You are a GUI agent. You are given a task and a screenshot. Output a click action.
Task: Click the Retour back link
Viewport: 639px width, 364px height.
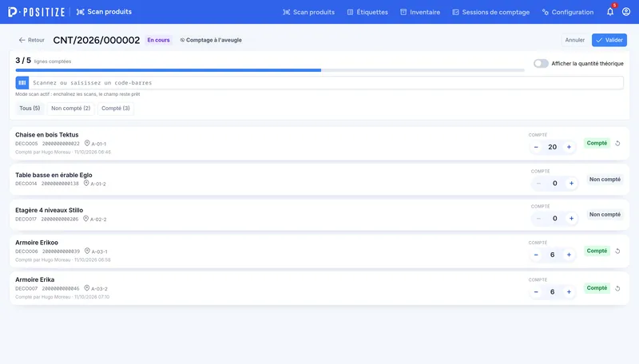pos(31,40)
